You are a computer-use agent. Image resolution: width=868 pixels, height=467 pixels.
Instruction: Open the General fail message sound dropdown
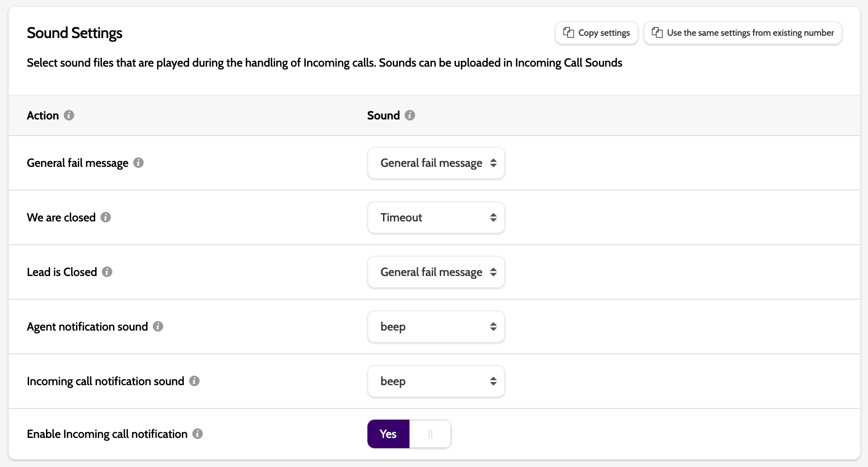[436, 163]
